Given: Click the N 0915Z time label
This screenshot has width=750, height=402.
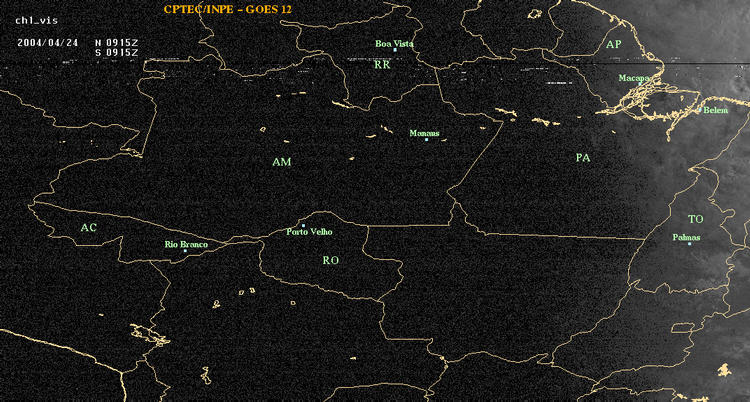Looking at the screenshot, I should (x=117, y=42).
